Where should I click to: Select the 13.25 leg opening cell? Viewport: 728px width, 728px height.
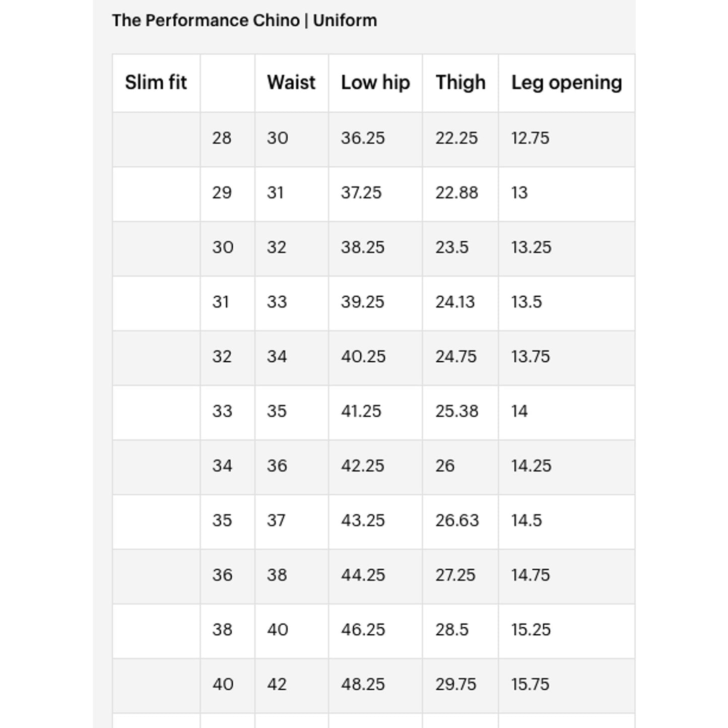(531, 247)
